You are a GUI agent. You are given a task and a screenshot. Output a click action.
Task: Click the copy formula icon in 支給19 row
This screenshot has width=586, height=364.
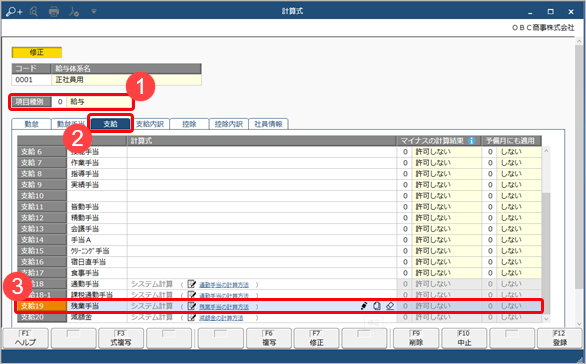(377, 306)
